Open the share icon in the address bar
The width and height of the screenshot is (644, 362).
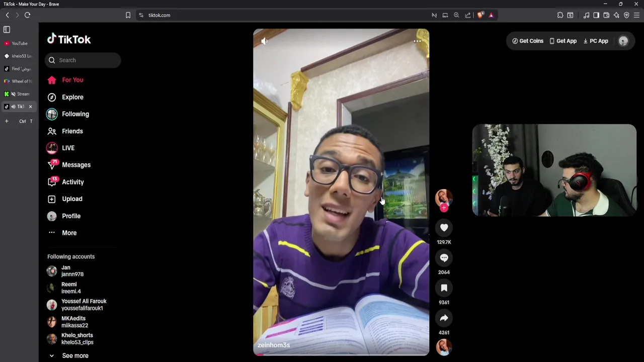tap(468, 15)
